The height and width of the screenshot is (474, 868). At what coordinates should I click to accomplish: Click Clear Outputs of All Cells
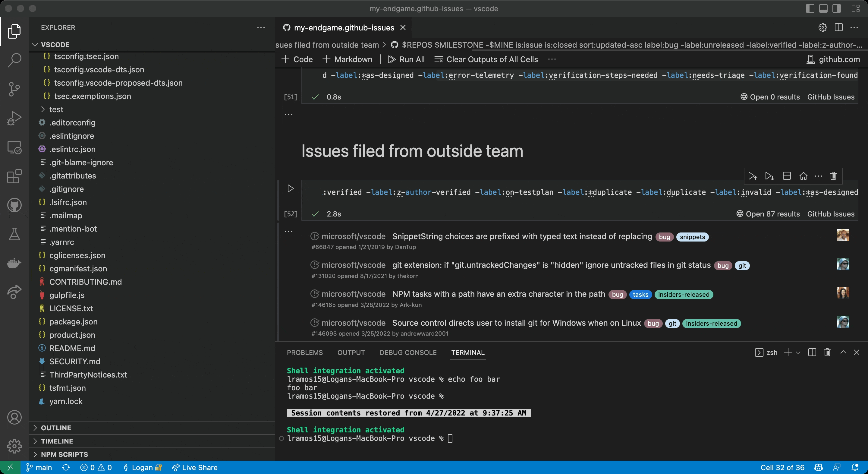click(x=486, y=59)
